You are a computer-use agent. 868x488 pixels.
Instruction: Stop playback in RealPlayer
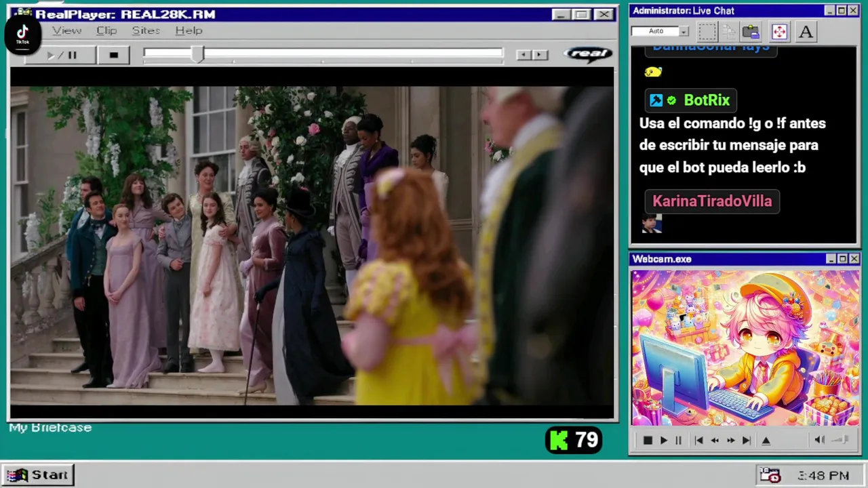[x=113, y=56]
